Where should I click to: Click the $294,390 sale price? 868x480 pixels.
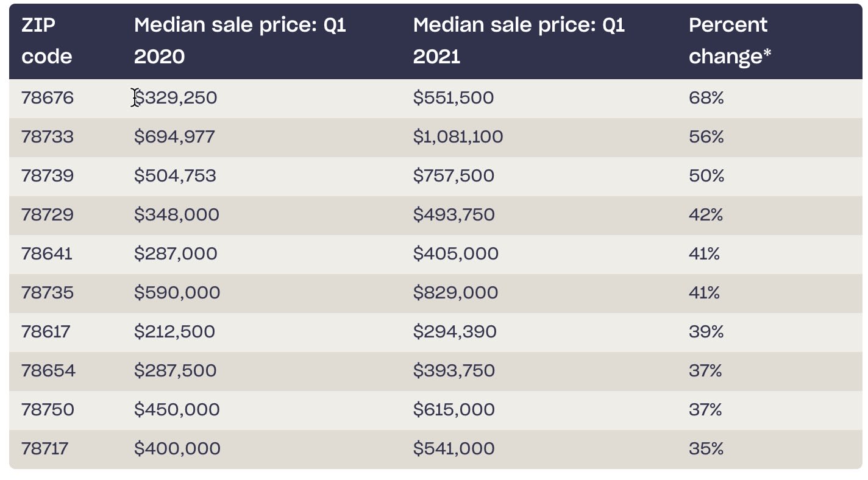[455, 332]
